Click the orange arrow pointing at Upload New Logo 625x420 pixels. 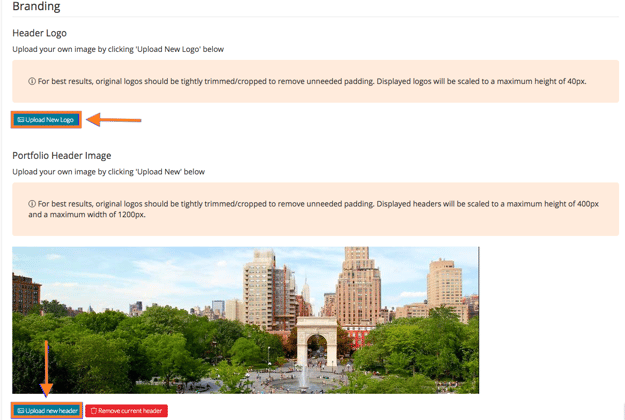(114, 120)
